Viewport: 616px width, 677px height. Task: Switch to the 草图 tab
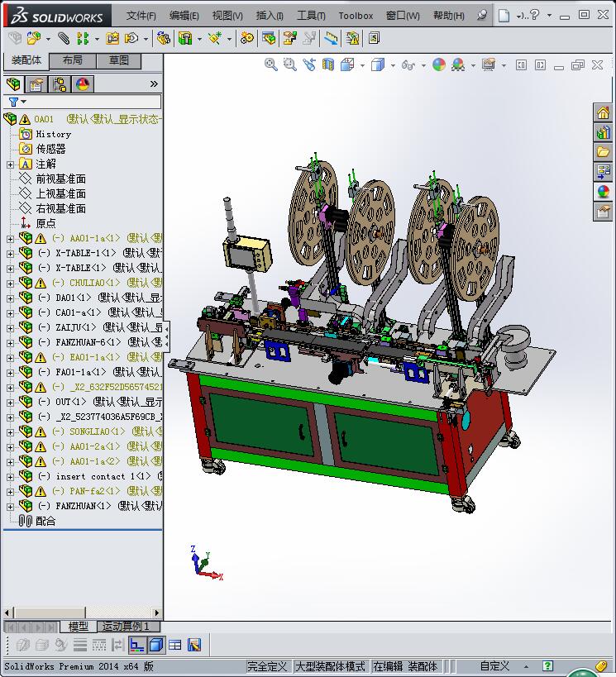(x=119, y=61)
